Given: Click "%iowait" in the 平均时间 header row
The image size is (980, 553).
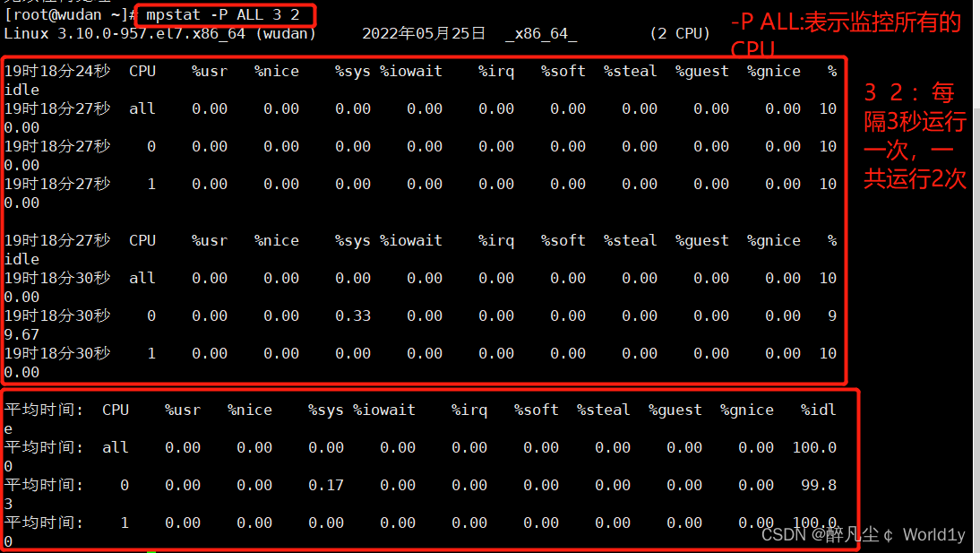Looking at the screenshot, I should click(x=383, y=410).
